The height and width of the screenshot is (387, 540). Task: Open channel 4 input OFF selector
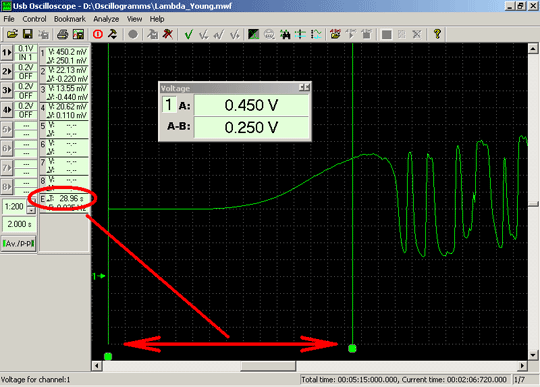click(26, 114)
